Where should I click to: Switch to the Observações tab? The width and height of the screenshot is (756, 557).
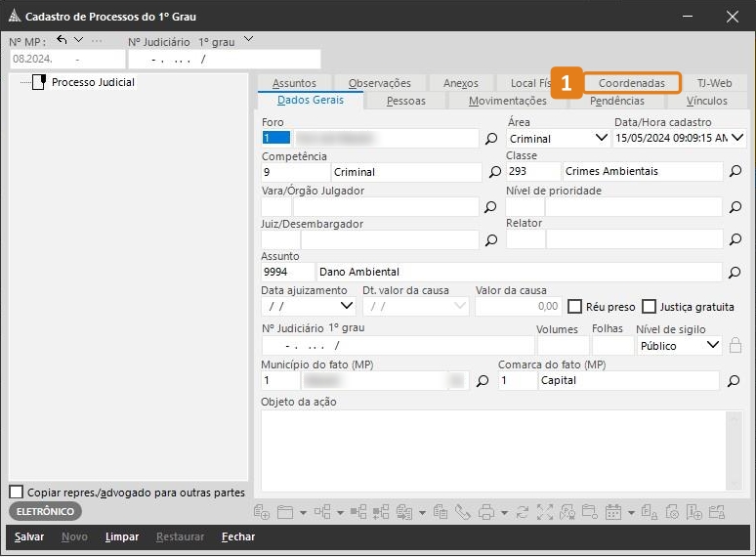pyautogui.click(x=380, y=83)
